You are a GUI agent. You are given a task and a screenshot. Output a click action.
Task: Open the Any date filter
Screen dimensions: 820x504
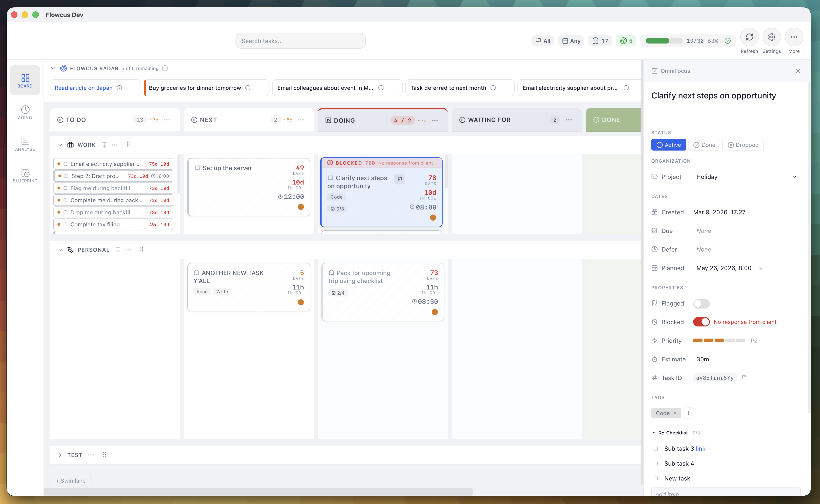[571, 41]
